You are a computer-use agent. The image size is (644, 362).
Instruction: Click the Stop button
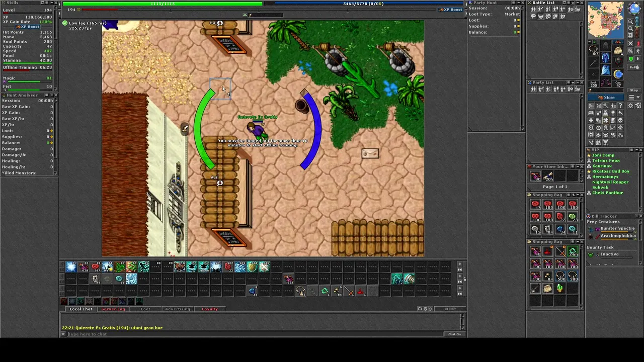(x=634, y=90)
